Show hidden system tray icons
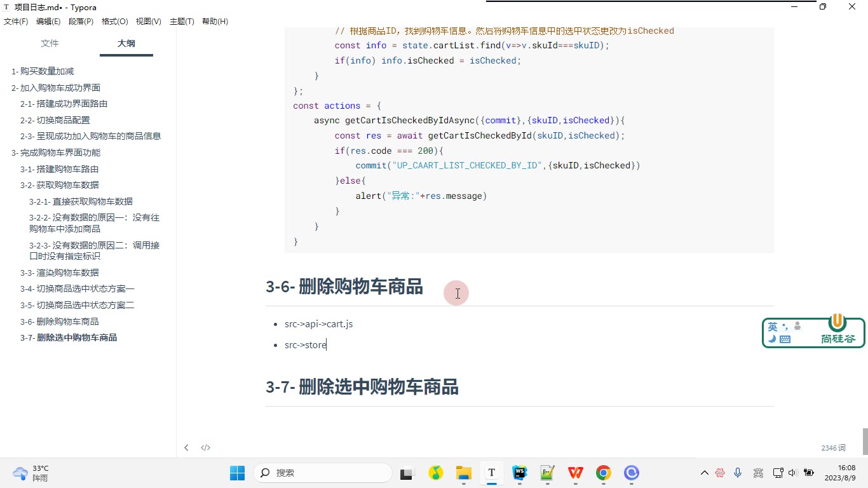This screenshot has height=488, width=868. [x=704, y=473]
